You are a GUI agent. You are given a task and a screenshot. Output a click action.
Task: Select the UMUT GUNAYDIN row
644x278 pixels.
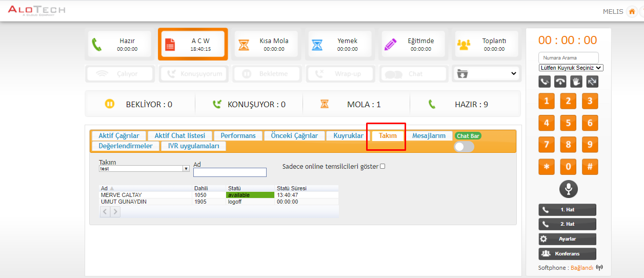[219, 202]
